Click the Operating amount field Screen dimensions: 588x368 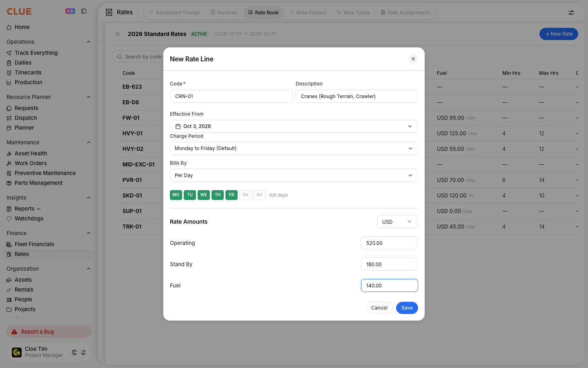[x=390, y=243]
